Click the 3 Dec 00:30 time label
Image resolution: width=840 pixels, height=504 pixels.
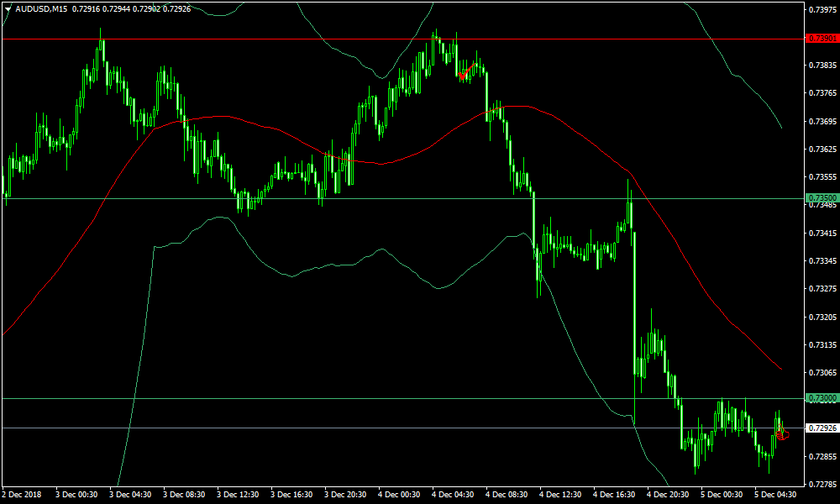[76, 495]
